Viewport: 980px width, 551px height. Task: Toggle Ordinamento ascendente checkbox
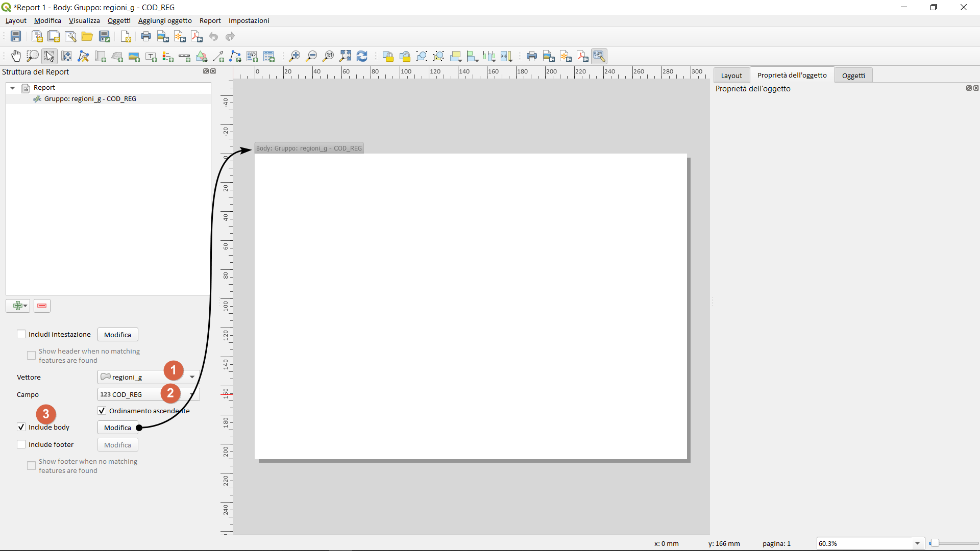pyautogui.click(x=102, y=411)
